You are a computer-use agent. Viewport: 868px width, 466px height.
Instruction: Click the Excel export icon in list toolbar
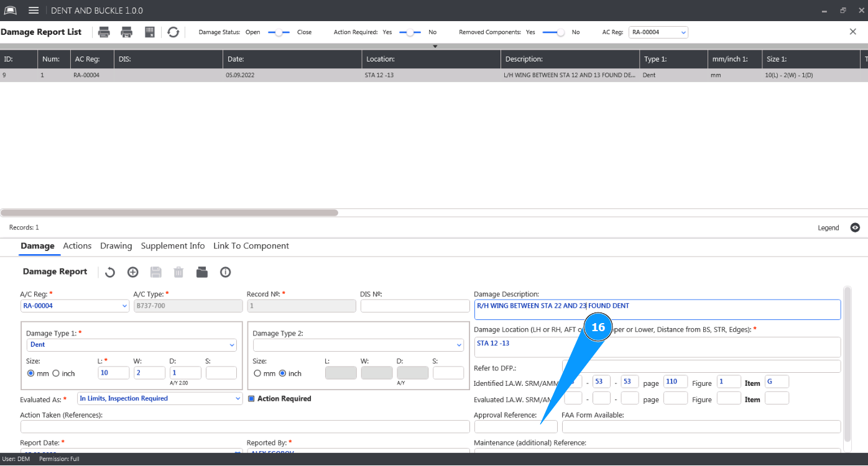tap(150, 32)
